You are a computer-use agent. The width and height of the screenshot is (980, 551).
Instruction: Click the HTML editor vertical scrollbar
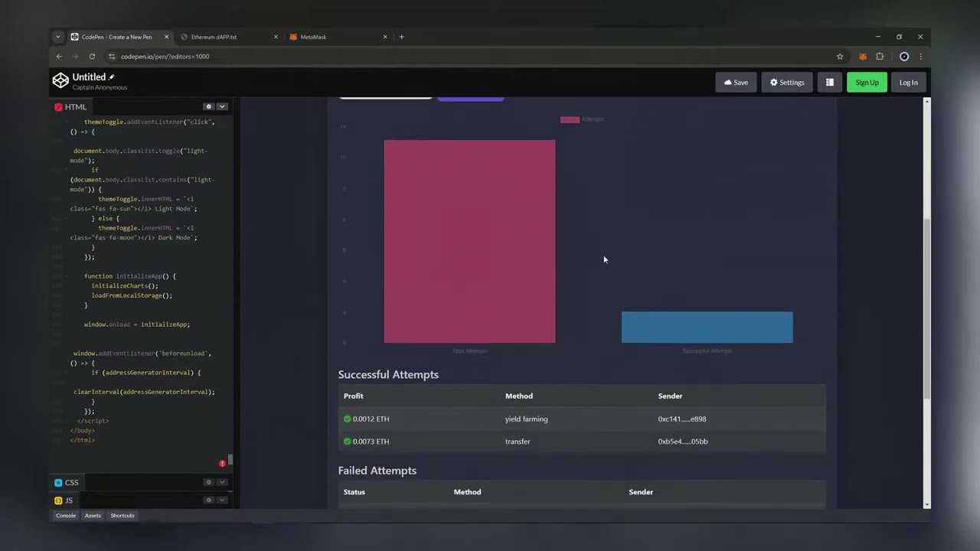click(x=230, y=459)
